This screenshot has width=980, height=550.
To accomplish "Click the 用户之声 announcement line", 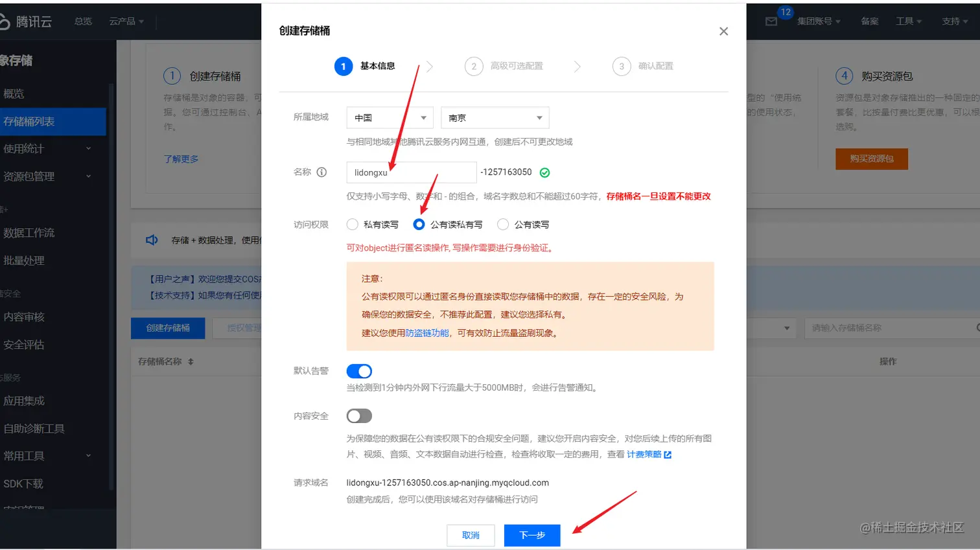I will tap(205, 279).
